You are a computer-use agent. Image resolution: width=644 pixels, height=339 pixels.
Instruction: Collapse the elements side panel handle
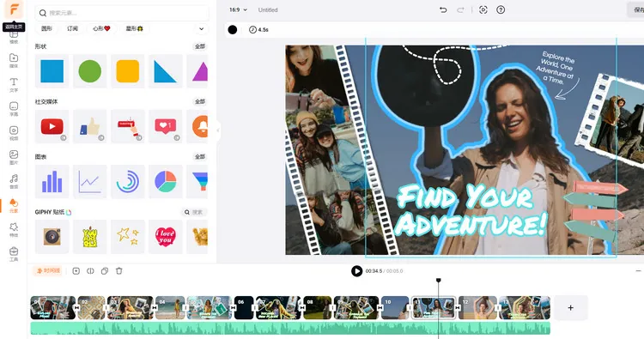point(218,130)
